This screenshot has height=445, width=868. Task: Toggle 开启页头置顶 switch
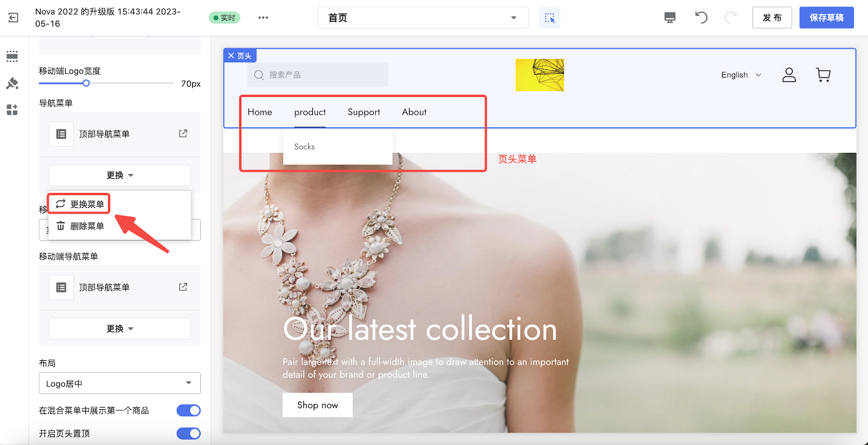(189, 434)
